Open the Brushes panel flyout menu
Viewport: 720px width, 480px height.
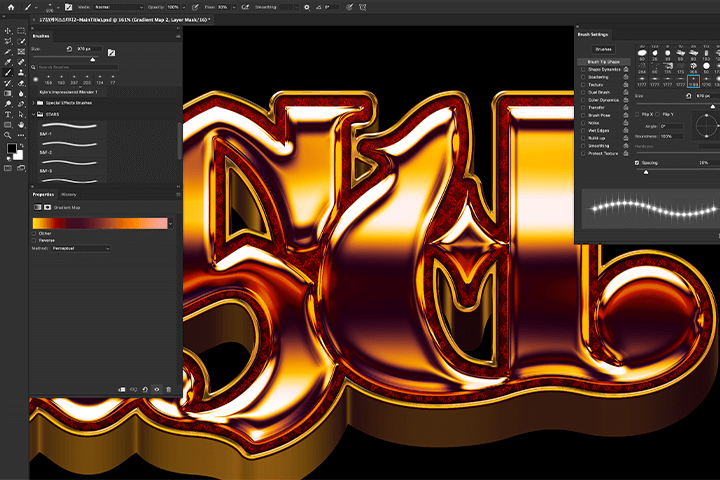[x=178, y=36]
